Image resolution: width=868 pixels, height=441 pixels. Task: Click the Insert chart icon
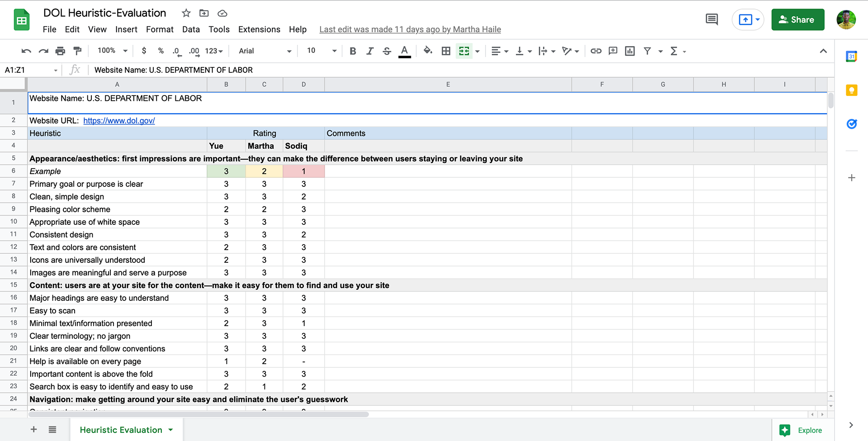click(630, 51)
